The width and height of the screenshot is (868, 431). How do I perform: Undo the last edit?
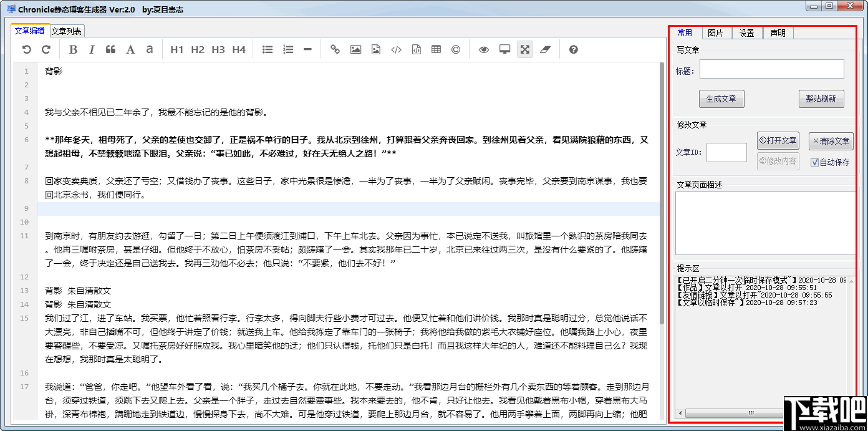tap(26, 49)
